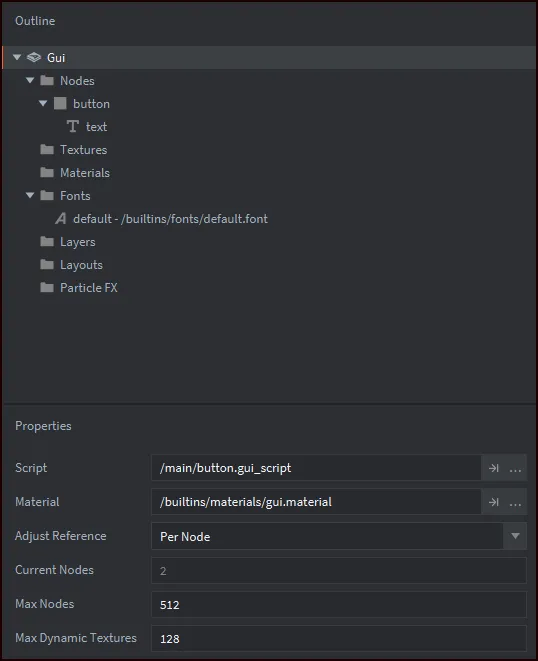Click the Max Nodes field showing 512
The image size is (538, 661).
[x=339, y=605]
